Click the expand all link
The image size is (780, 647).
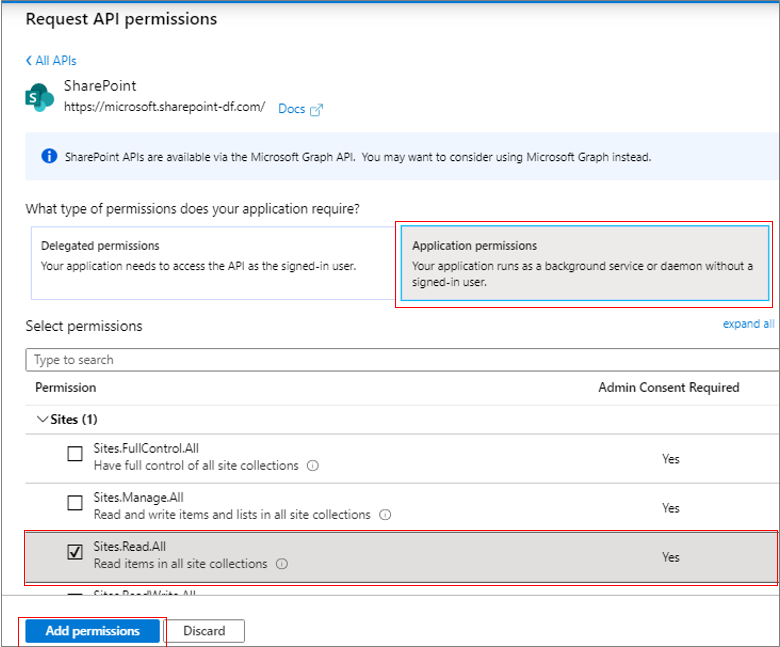point(748,324)
